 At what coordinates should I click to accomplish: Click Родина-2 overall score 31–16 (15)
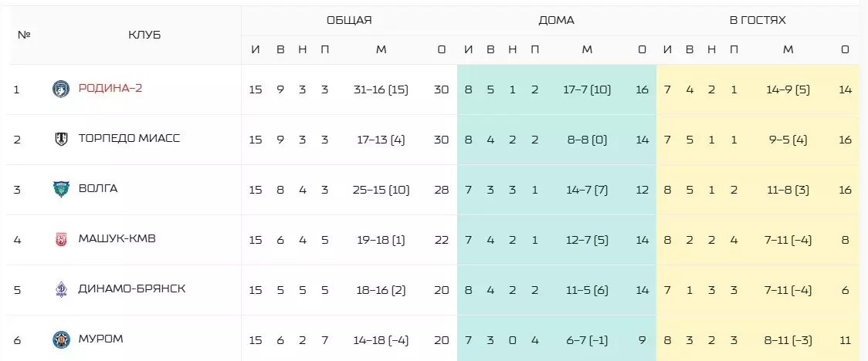point(381,89)
